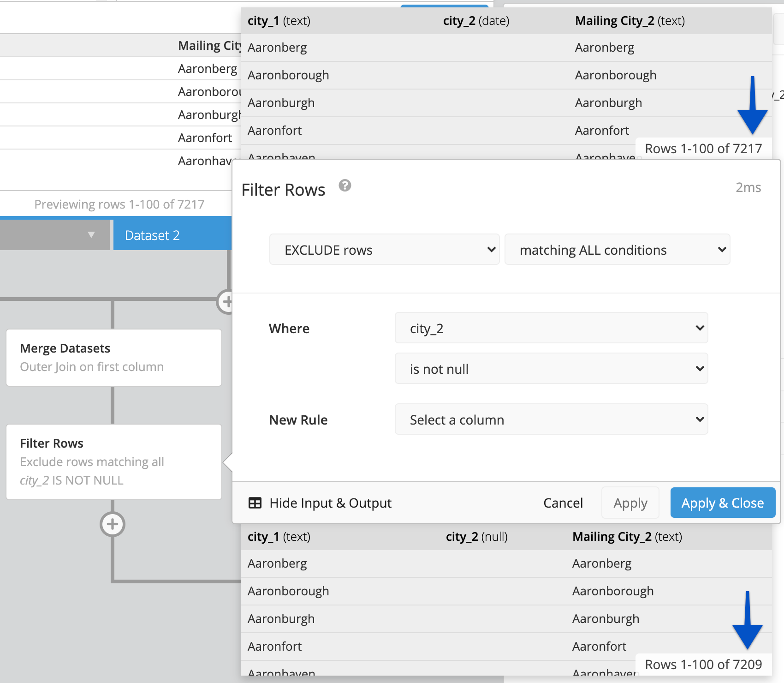The image size is (784, 683).
Task: Open the EXCLUDE rows dropdown
Action: pos(385,250)
